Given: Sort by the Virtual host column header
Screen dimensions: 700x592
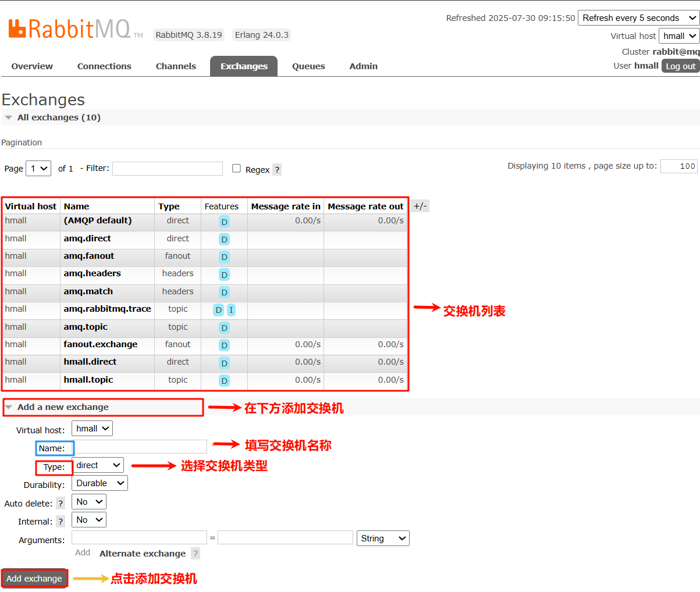Looking at the screenshot, I should [x=31, y=206].
